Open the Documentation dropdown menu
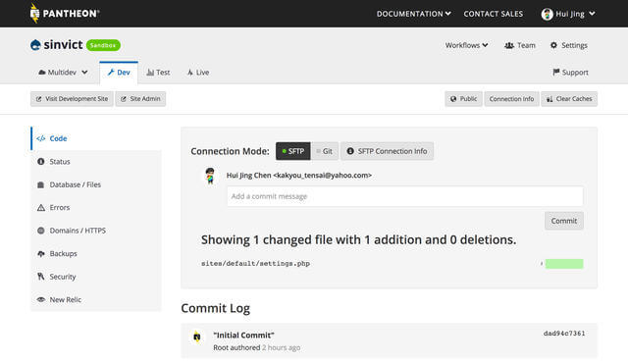 pos(414,14)
